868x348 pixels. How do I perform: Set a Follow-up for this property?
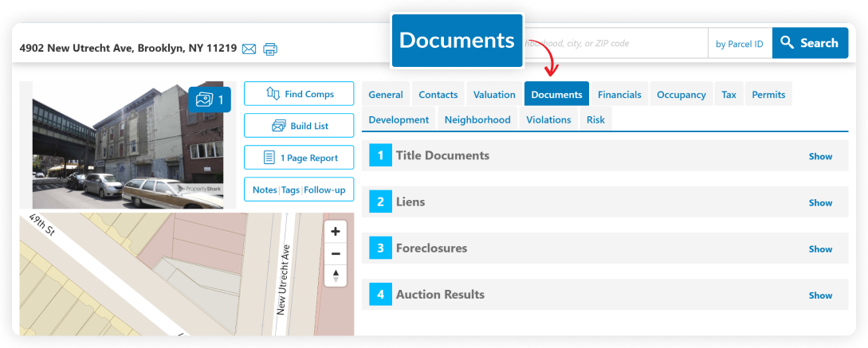point(324,190)
